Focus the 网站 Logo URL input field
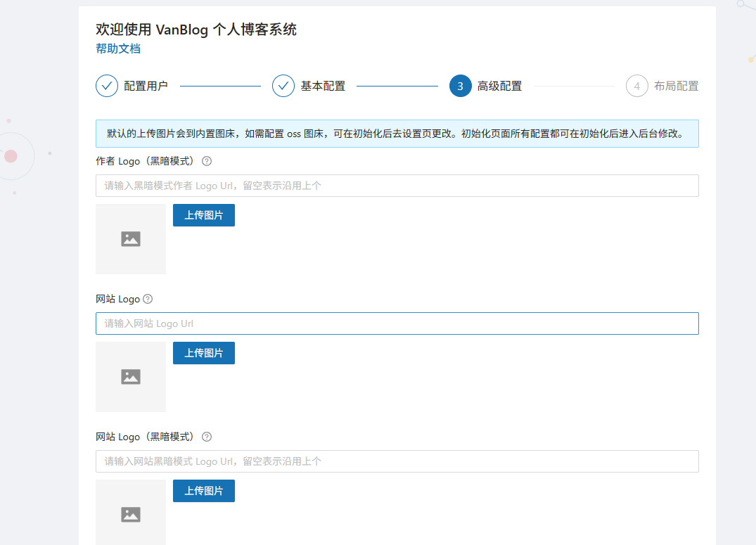 [x=397, y=323]
